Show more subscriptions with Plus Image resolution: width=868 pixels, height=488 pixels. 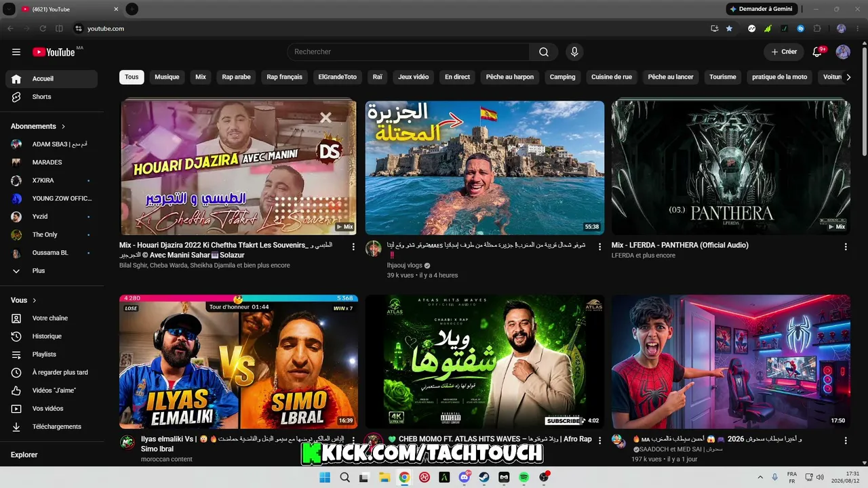[x=52, y=271]
